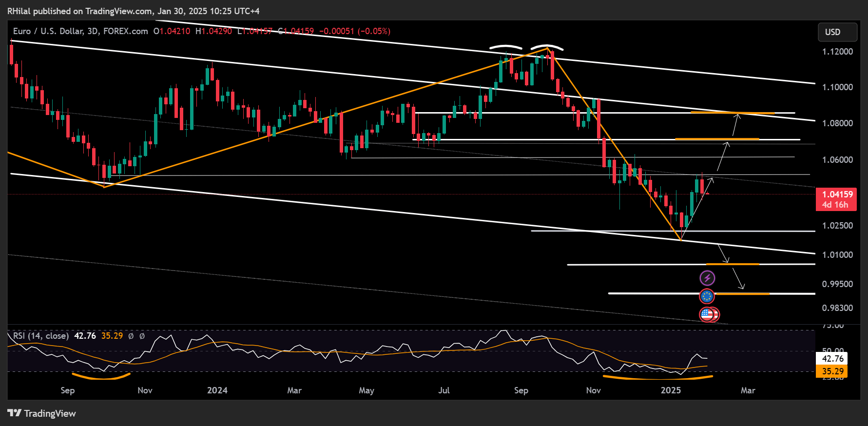The image size is (868, 426).
Task: Click the 42.76 value in the RSI legend
Action: 85,336
